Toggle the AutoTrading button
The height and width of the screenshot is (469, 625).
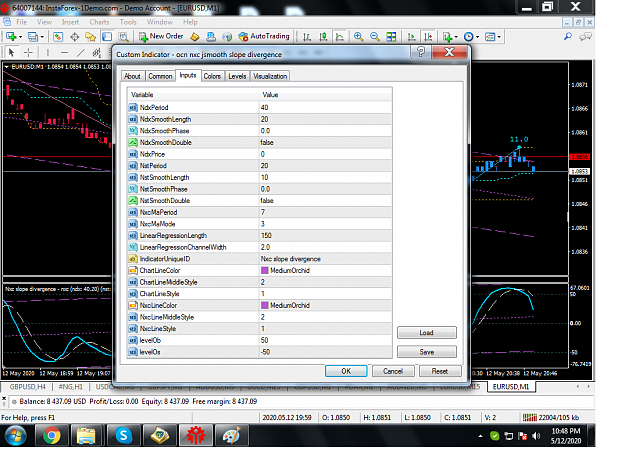coord(264,37)
